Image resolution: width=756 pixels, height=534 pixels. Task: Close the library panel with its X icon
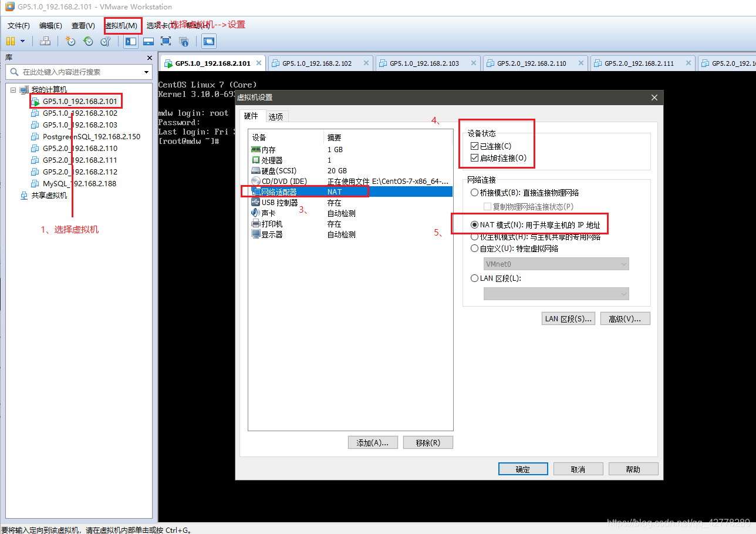click(148, 58)
